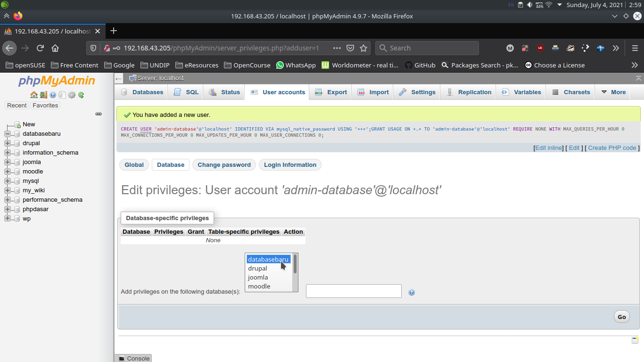
Task: Open the Settings tab
Action: pyautogui.click(x=417, y=92)
